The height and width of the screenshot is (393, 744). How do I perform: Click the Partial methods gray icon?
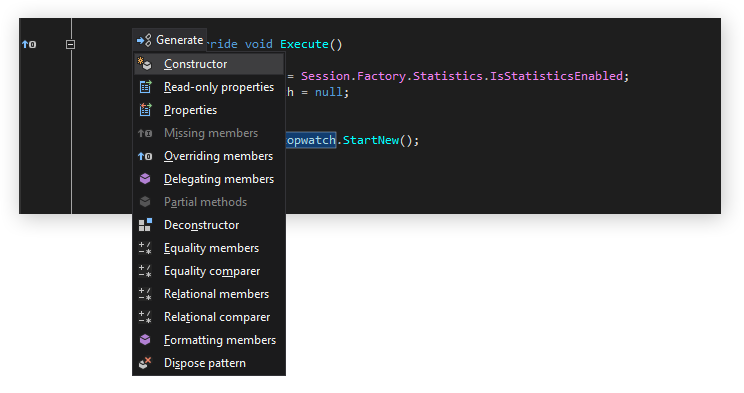click(145, 202)
